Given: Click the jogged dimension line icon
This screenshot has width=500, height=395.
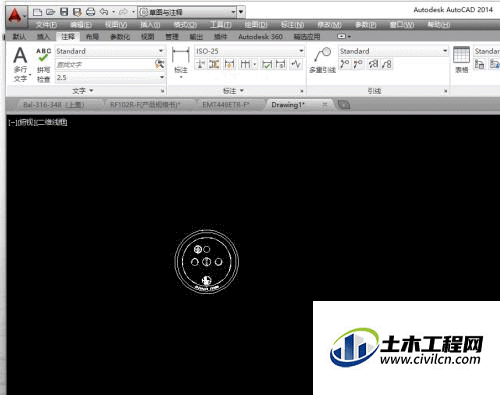Looking at the screenshot, I should coord(296,64).
